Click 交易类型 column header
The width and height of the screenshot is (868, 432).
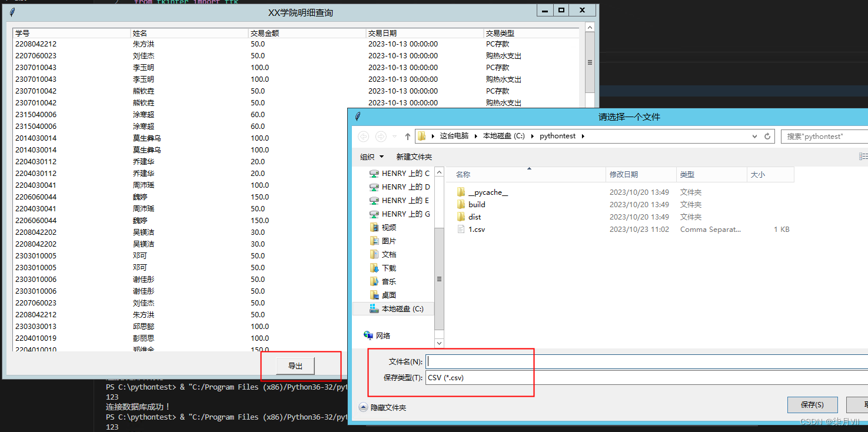(531, 33)
